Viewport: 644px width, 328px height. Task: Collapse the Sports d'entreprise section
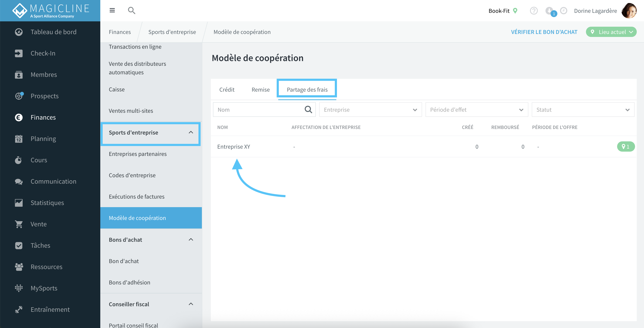(191, 132)
